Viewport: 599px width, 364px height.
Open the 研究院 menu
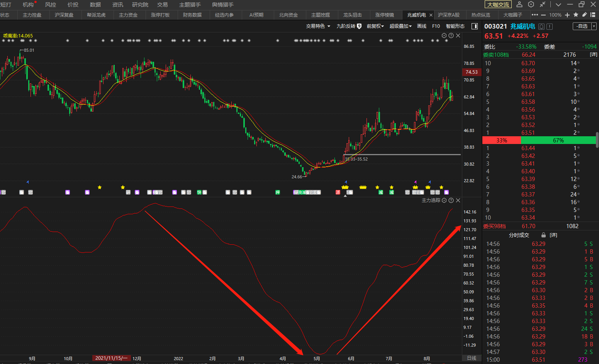(140, 5)
